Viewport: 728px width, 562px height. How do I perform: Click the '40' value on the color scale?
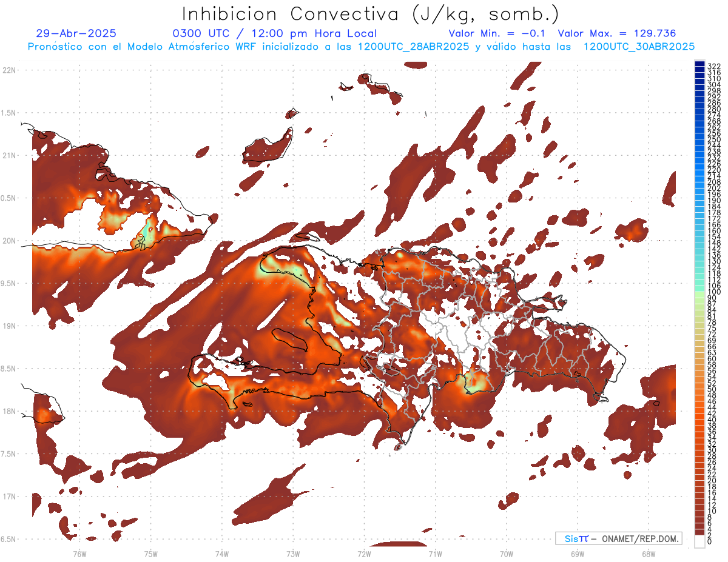click(x=712, y=420)
